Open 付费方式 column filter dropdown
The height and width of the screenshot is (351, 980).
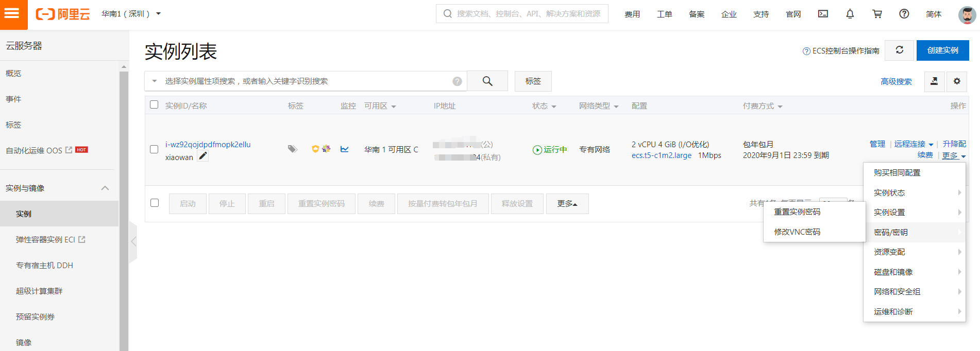click(780, 107)
